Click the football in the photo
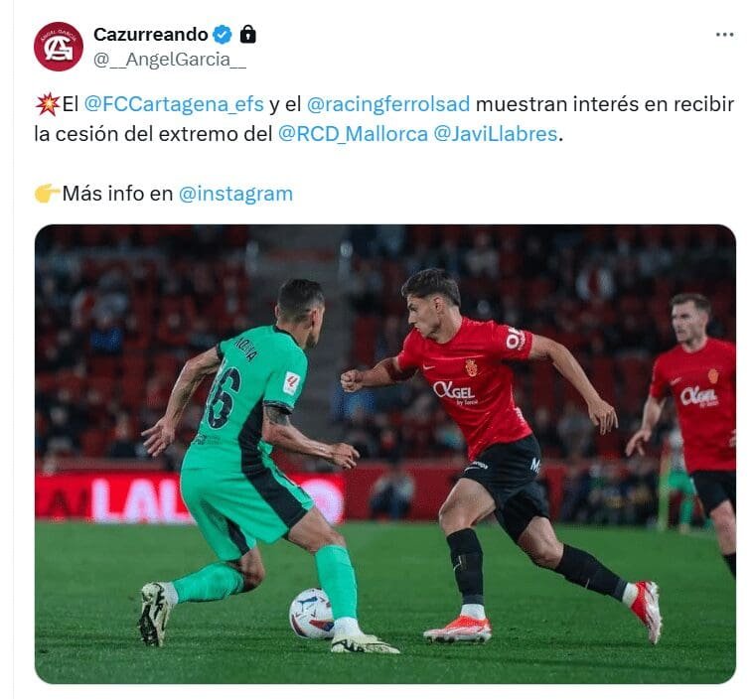Image resolution: width=751 pixels, height=700 pixels. click(312, 614)
